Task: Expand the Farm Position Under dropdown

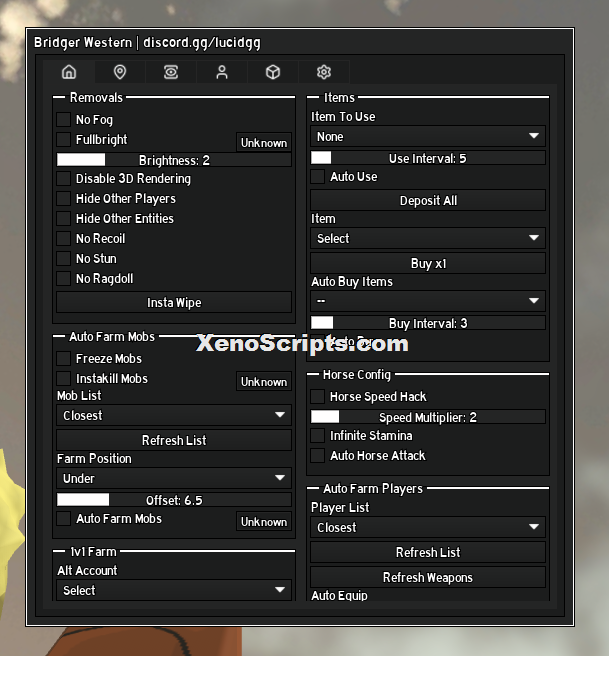Action: pyautogui.click(x=174, y=478)
